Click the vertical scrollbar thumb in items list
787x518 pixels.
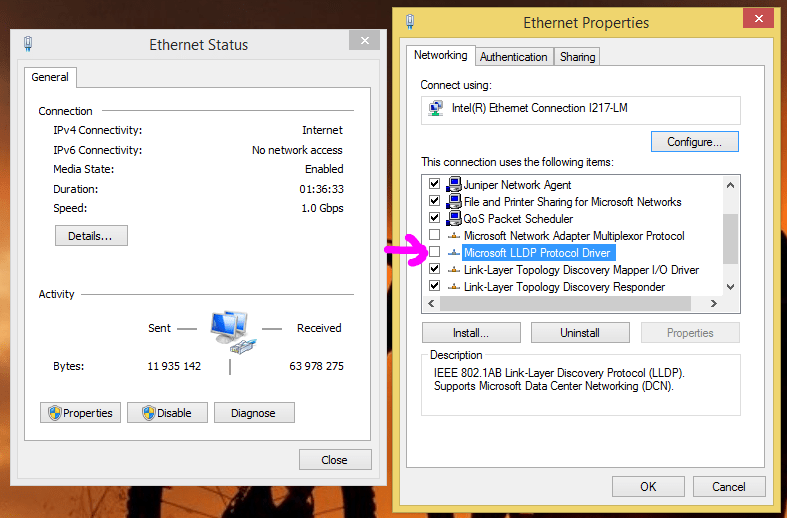click(x=730, y=238)
